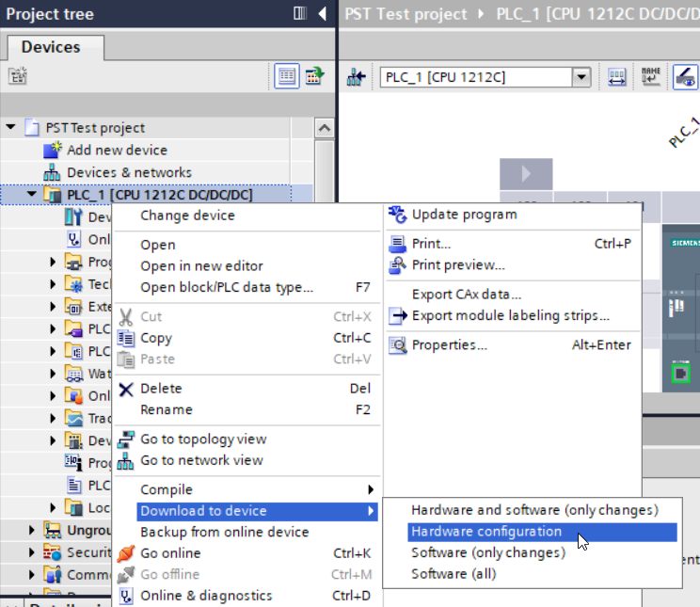
Task: Expand the Common data node arrow
Action: [31, 575]
